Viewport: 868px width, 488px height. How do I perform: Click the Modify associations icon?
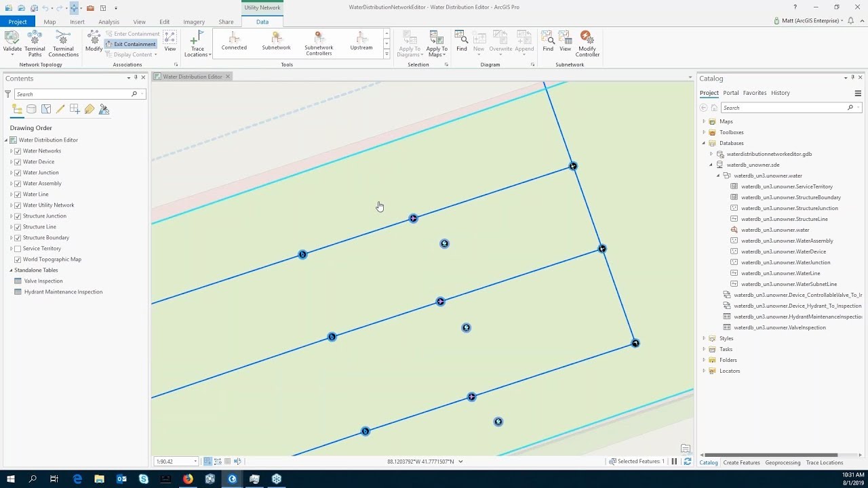[x=94, y=42]
